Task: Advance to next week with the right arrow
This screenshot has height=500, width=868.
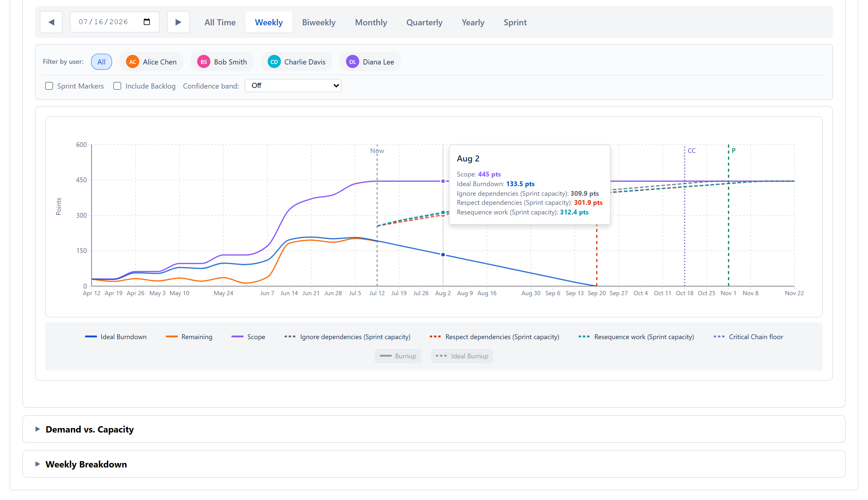Action: click(178, 22)
